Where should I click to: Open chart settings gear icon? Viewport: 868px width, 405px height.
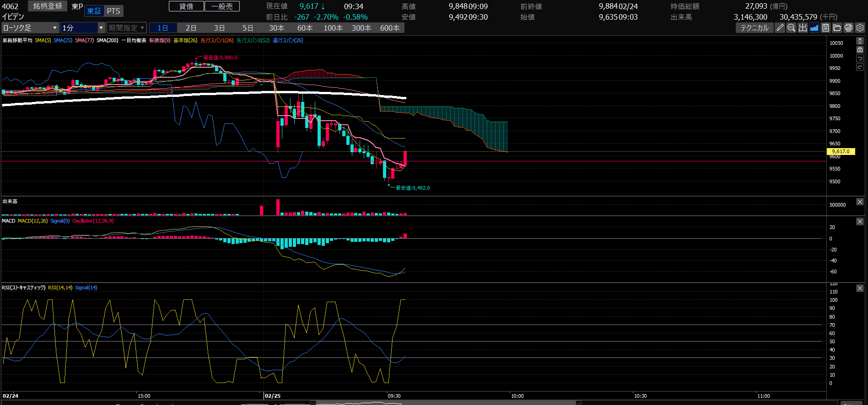click(860, 28)
